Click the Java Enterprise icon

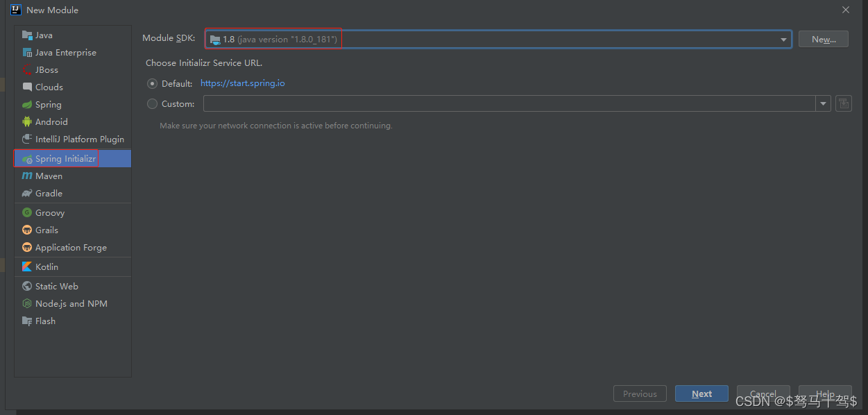point(27,52)
